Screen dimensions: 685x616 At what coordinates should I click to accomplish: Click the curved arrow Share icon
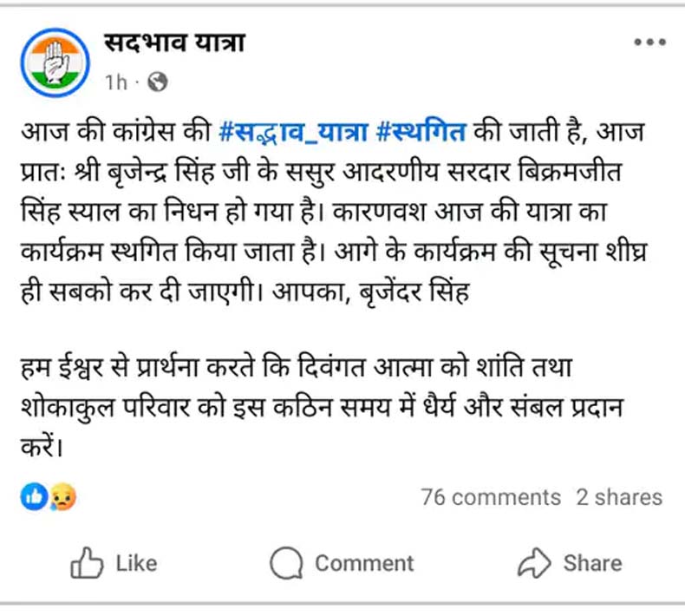pos(534,564)
